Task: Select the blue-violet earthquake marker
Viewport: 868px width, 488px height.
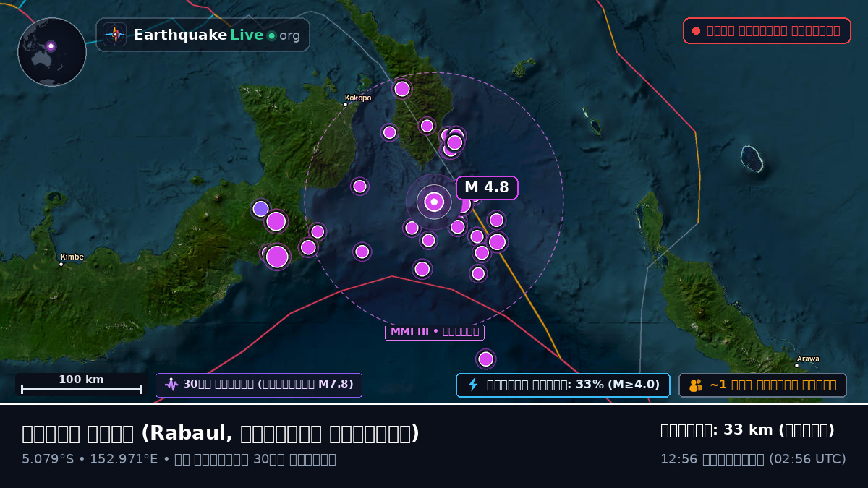Action: pyautogui.click(x=260, y=209)
